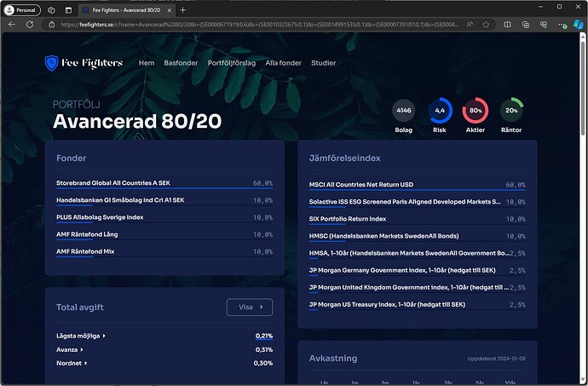Go to Portföljförslag in navigation

click(232, 63)
